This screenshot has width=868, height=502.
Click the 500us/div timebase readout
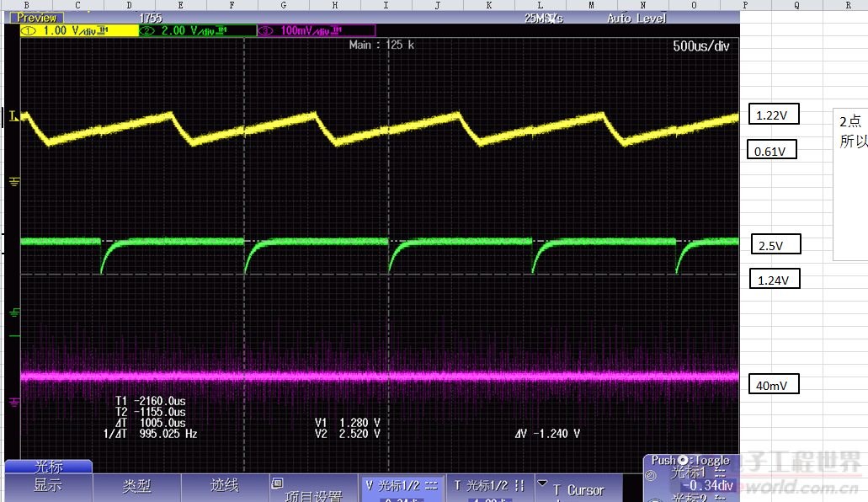tap(700, 46)
